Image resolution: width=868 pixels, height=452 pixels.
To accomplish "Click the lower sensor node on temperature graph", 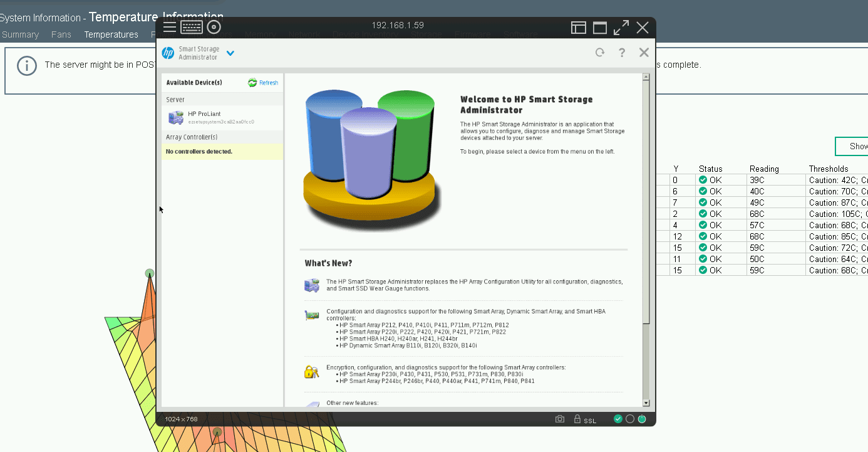I will [x=217, y=432].
